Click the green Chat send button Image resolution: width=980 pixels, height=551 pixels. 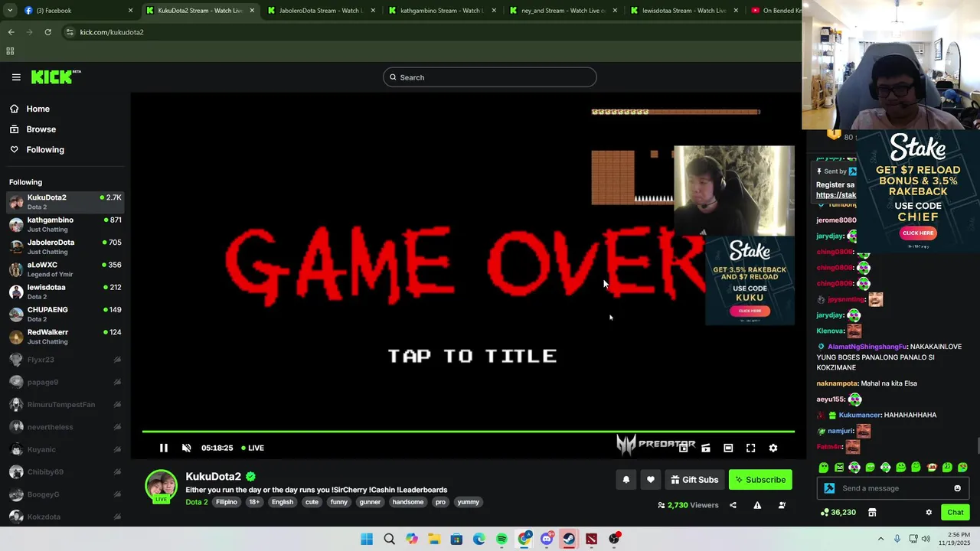click(x=955, y=512)
